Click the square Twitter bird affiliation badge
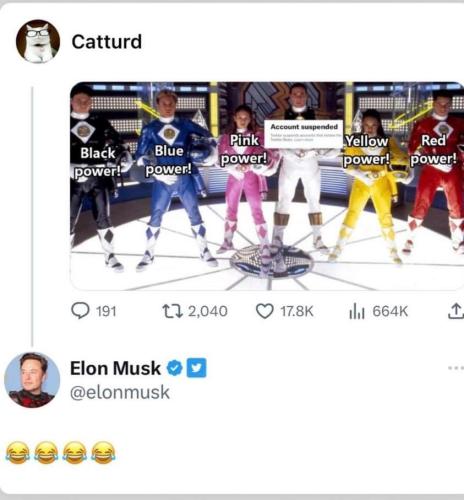 coord(196,368)
